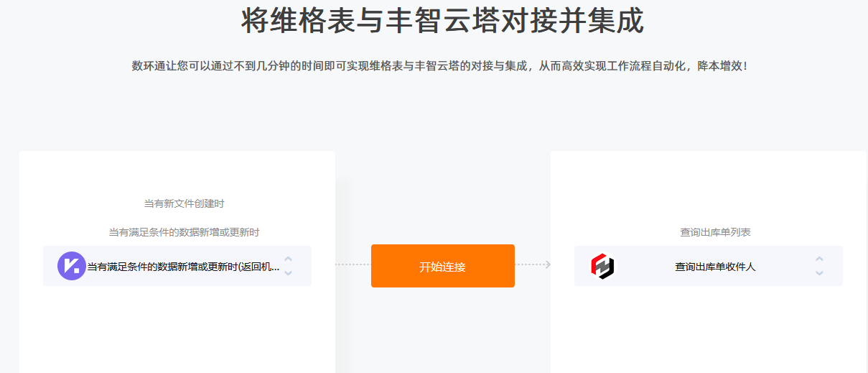Viewport: 868px width, 373px height.
Task: Open selected trigger text ending with (返回机...
Action: tap(183, 267)
